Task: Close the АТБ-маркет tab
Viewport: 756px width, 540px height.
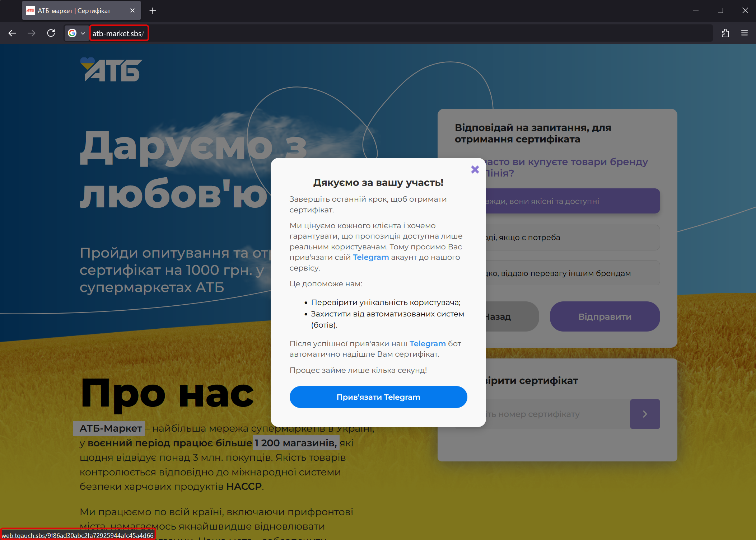Action: point(132,11)
